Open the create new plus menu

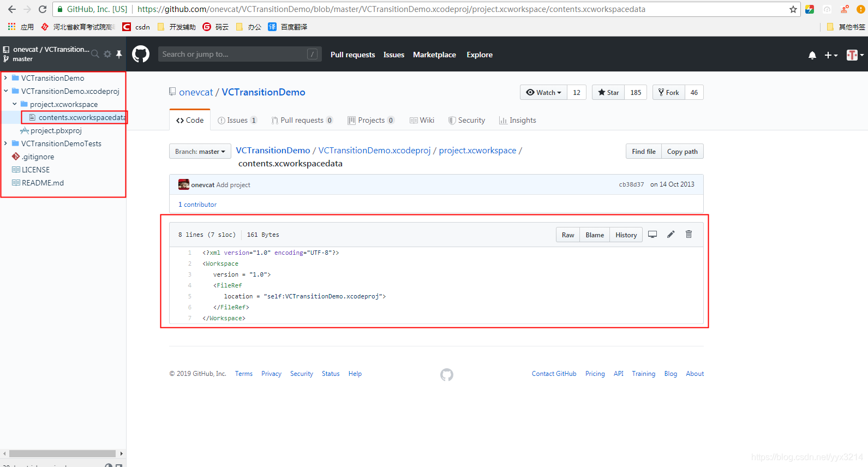(831, 55)
